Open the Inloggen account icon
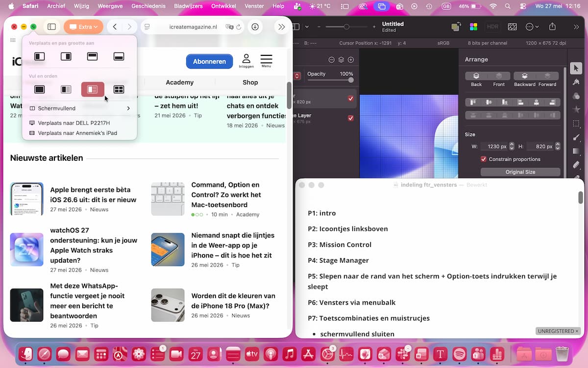The image size is (588, 368). [x=246, y=61]
